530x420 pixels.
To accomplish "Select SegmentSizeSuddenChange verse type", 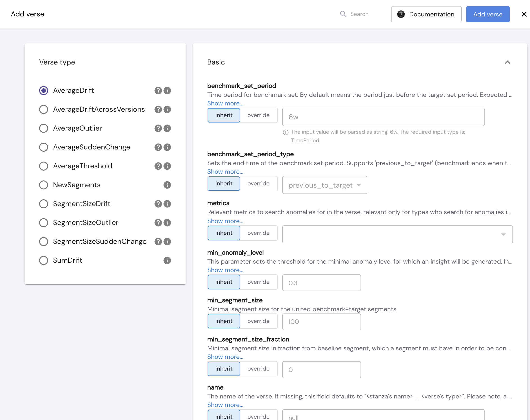I will 44,241.
